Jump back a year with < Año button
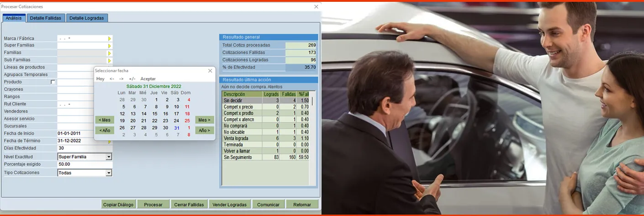644x216 pixels. click(x=105, y=130)
